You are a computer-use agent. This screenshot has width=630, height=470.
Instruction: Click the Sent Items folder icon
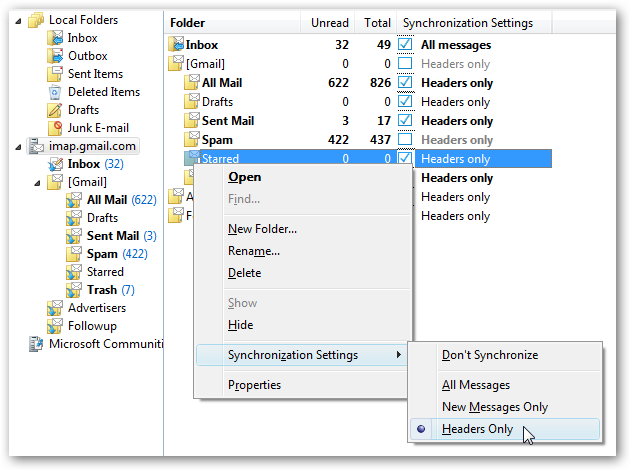[55, 74]
